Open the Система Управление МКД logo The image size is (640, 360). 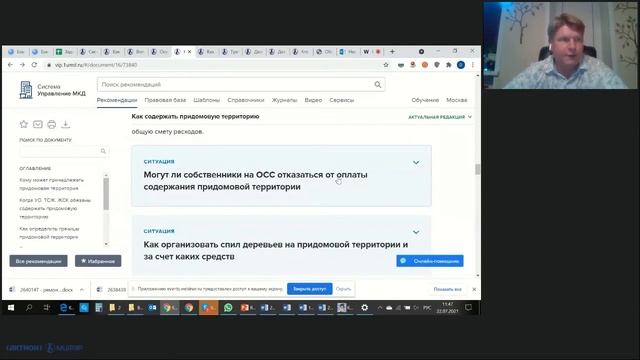[52, 90]
